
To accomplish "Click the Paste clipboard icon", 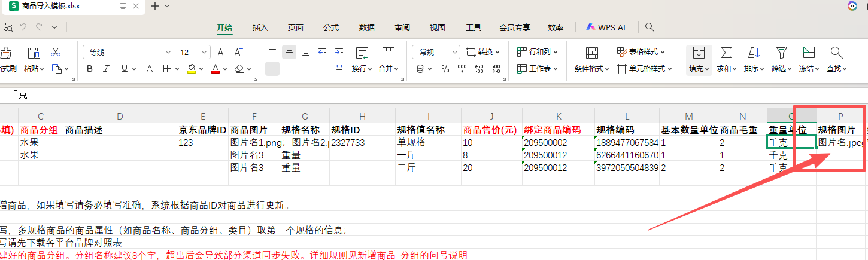I will [34, 52].
